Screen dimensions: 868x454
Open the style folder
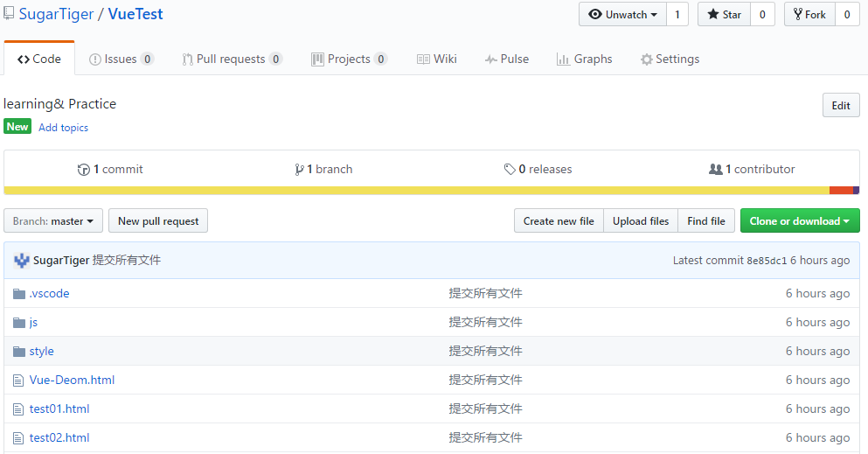pyautogui.click(x=41, y=351)
